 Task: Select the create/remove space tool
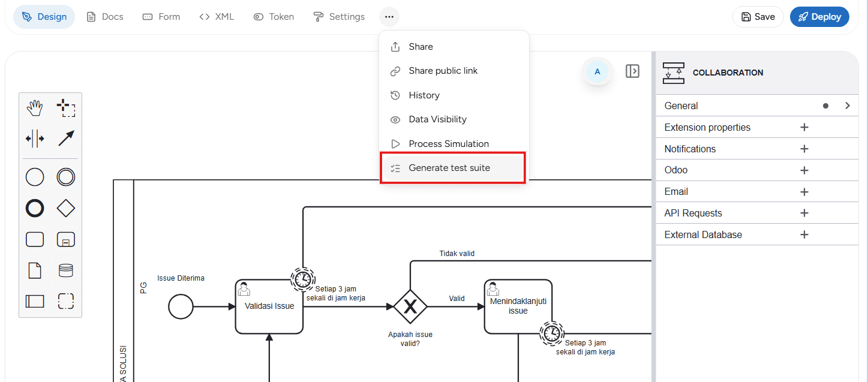pos(35,139)
